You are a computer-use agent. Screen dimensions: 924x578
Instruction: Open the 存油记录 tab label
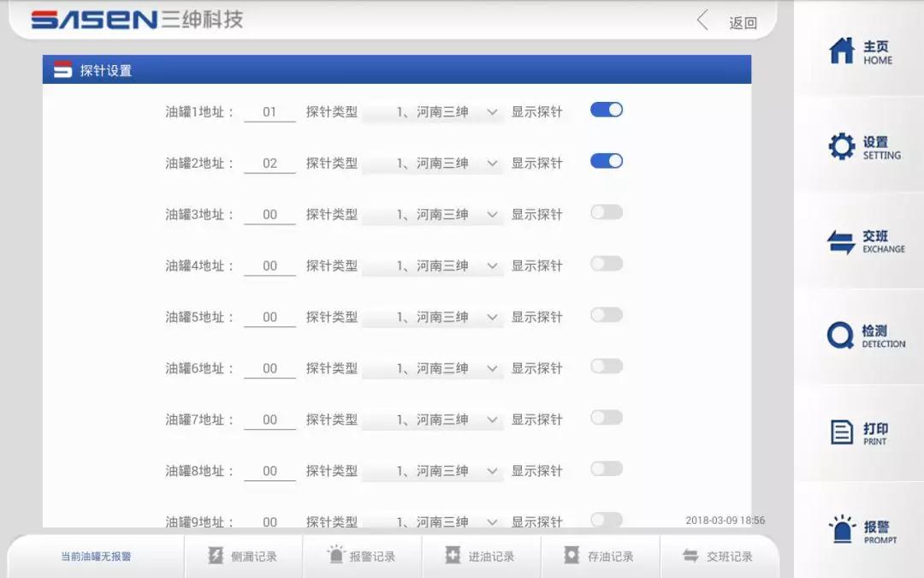tap(611, 557)
